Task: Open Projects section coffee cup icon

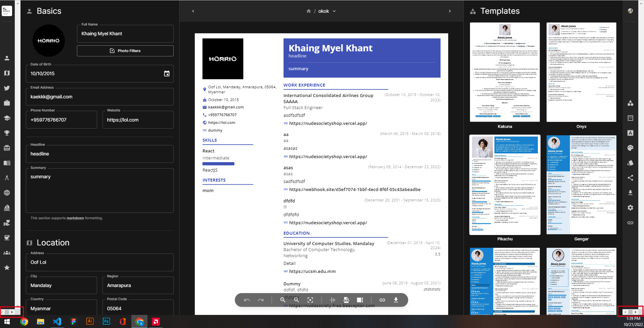Action: click(7, 238)
